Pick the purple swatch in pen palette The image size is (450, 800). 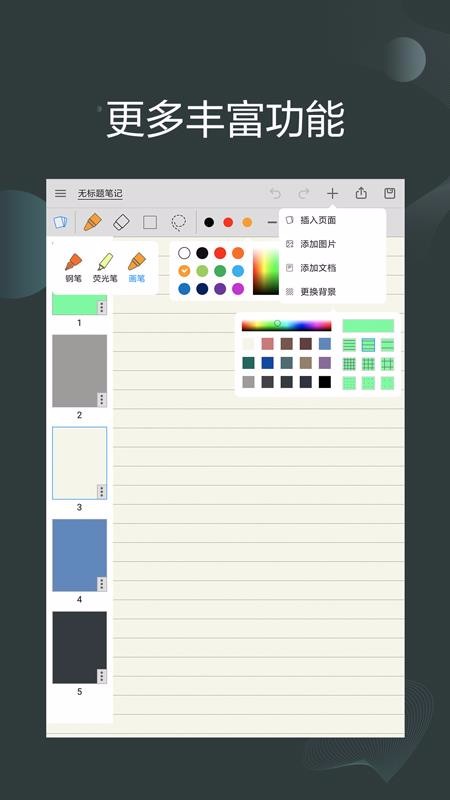(x=220, y=289)
